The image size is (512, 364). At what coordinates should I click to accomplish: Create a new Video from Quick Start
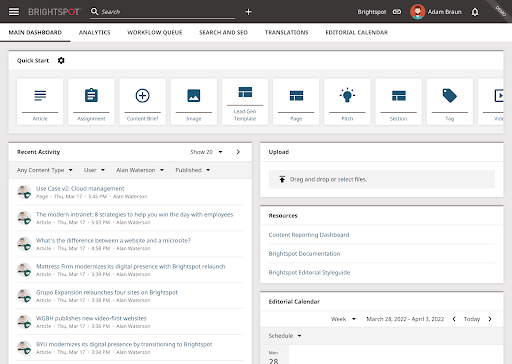click(491, 102)
